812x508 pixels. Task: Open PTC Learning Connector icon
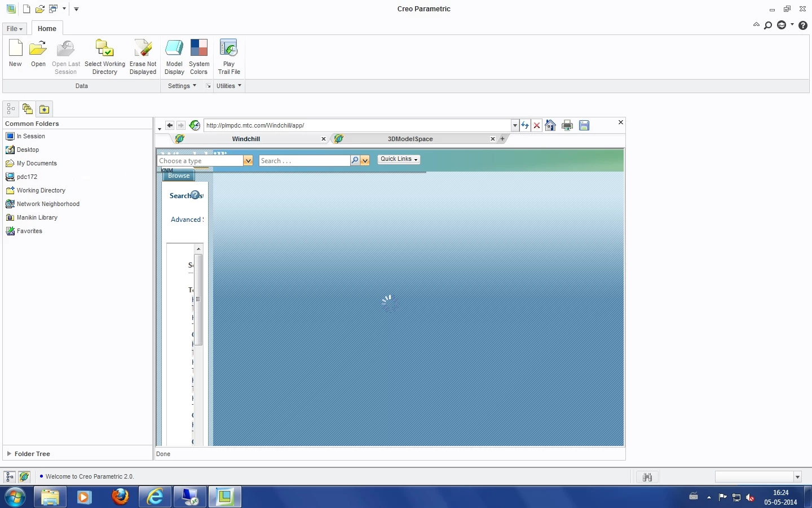click(x=782, y=25)
